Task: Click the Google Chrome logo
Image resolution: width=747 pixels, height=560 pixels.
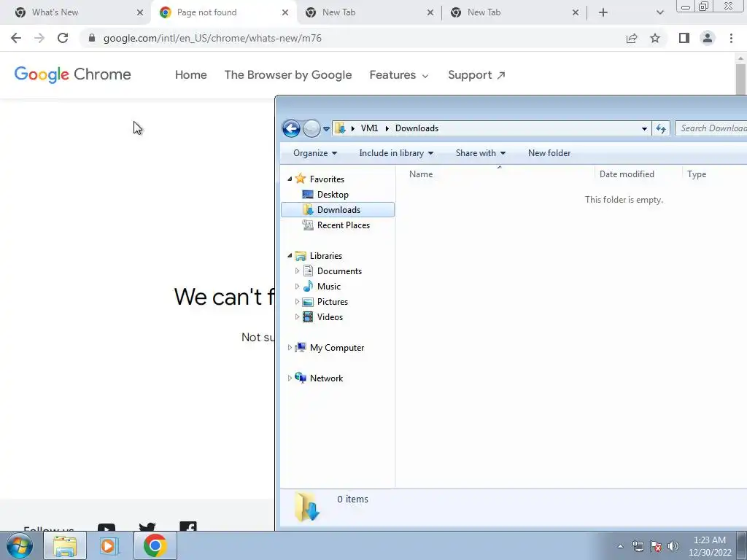Action: [x=72, y=74]
